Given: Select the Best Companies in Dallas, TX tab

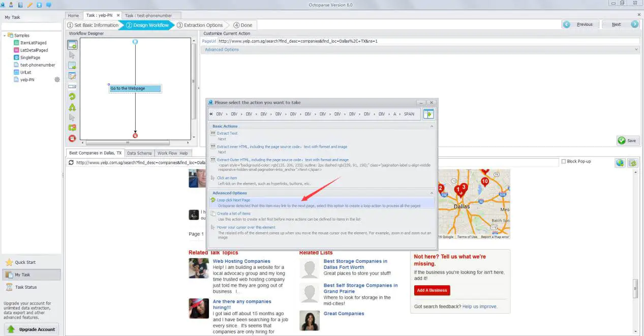Looking at the screenshot, I should [95, 153].
